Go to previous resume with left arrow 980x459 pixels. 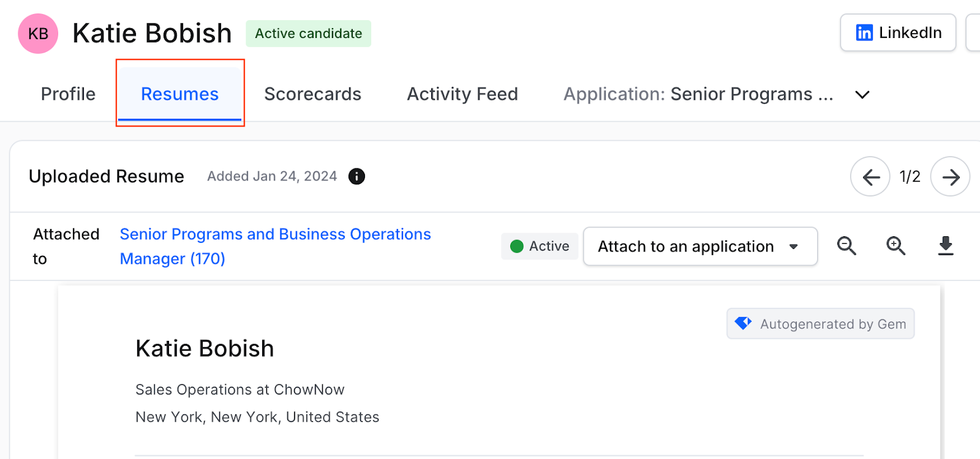[x=870, y=177]
